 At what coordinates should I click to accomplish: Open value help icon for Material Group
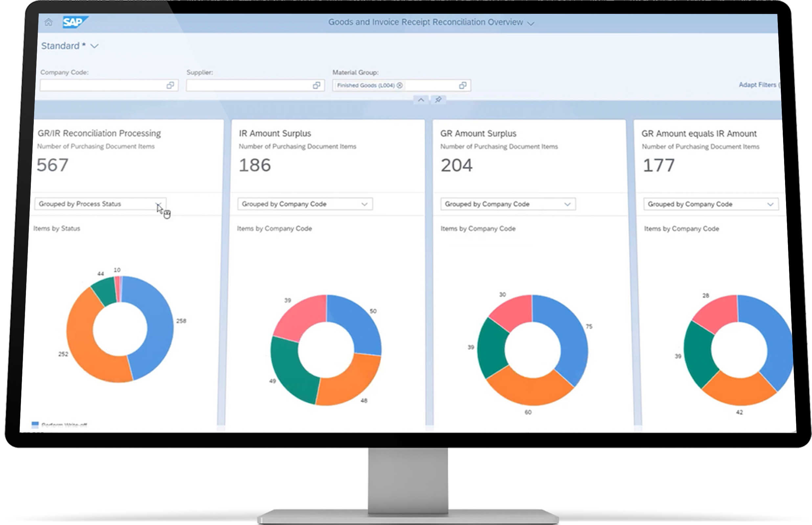point(462,85)
